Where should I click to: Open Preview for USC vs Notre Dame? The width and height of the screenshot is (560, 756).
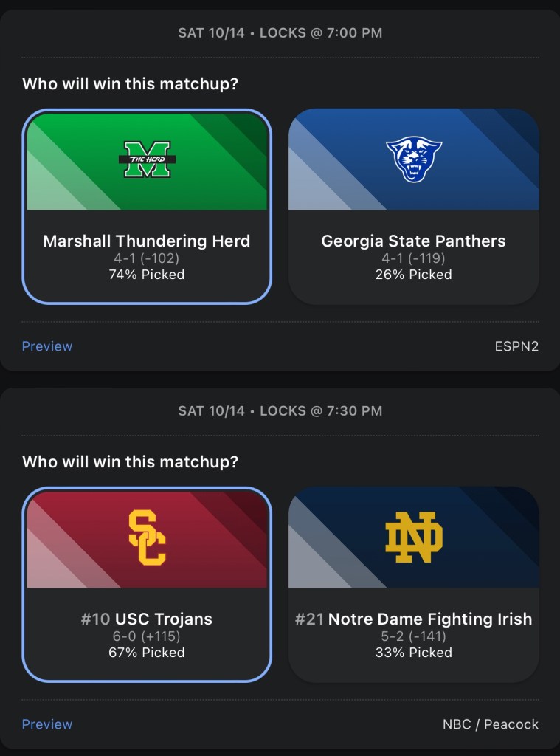pos(47,724)
